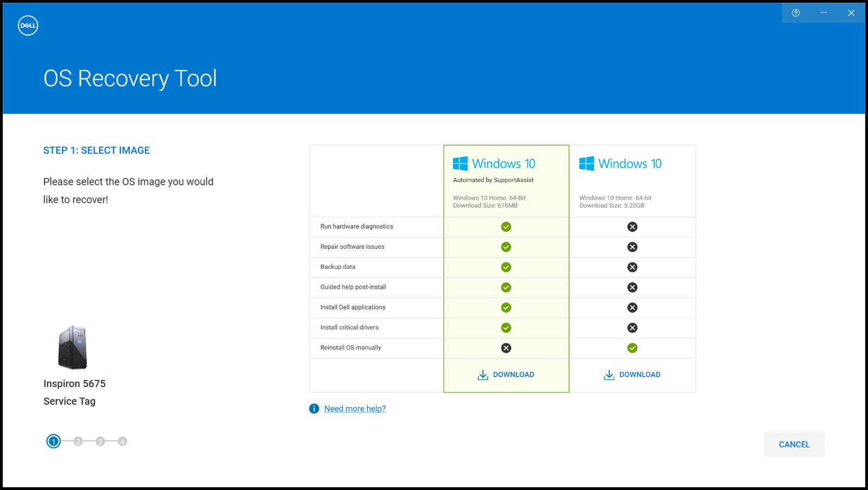Image resolution: width=868 pixels, height=490 pixels.
Task: Click DOWNLOAD under the manual reinstall image
Action: (640, 374)
